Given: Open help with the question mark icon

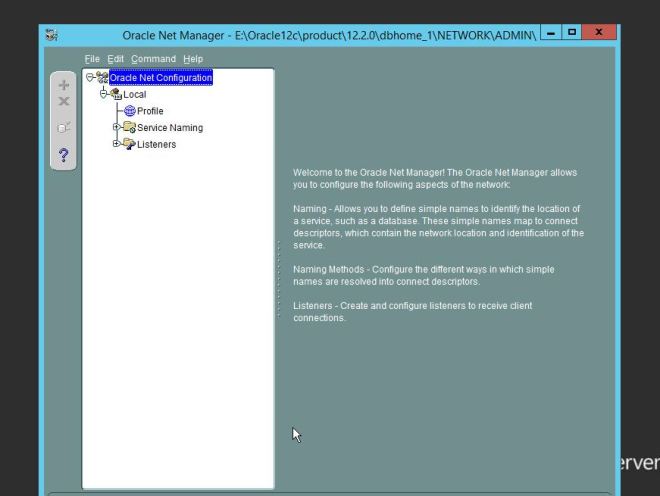Looking at the screenshot, I should (62, 154).
